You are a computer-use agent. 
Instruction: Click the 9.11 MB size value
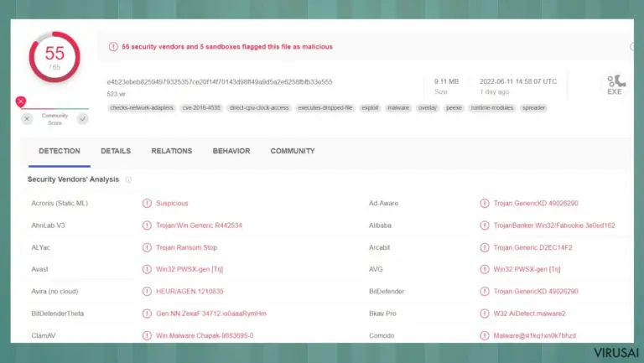(446, 81)
